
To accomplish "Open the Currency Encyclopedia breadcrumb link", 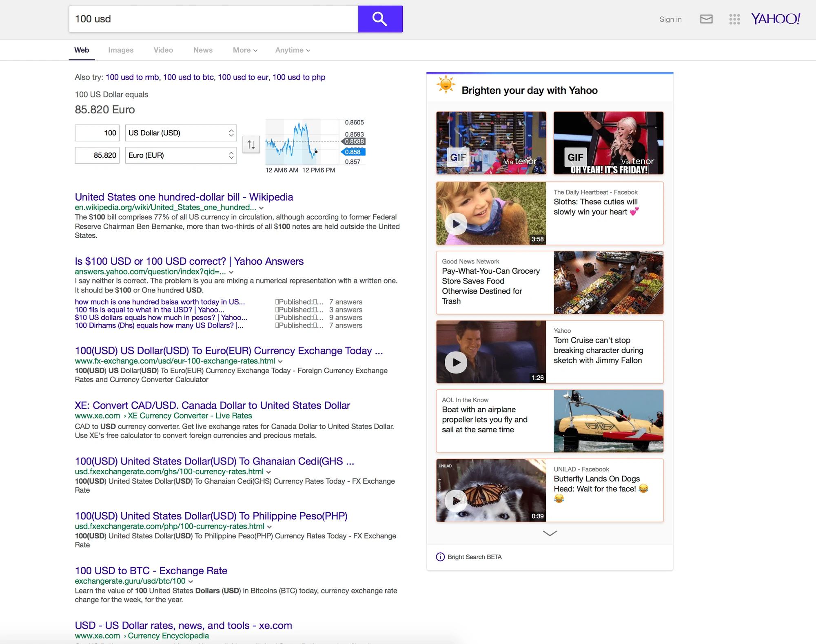I will [168, 635].
